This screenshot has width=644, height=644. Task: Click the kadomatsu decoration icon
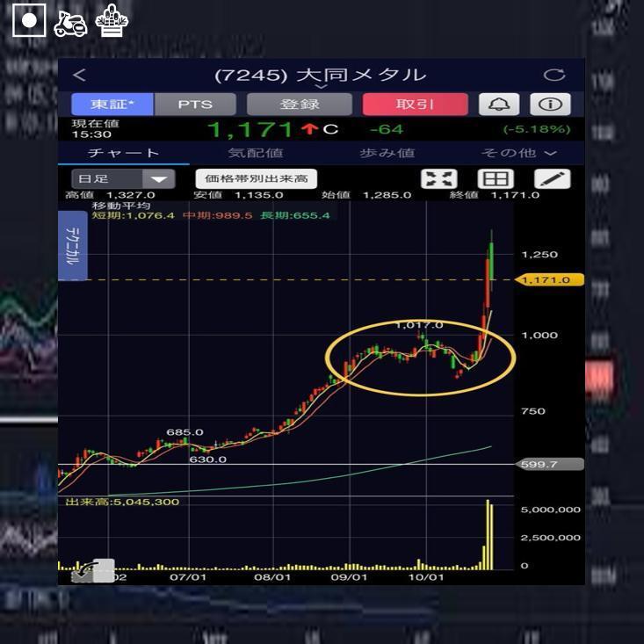pyautogui.click(x=112, y=20)
